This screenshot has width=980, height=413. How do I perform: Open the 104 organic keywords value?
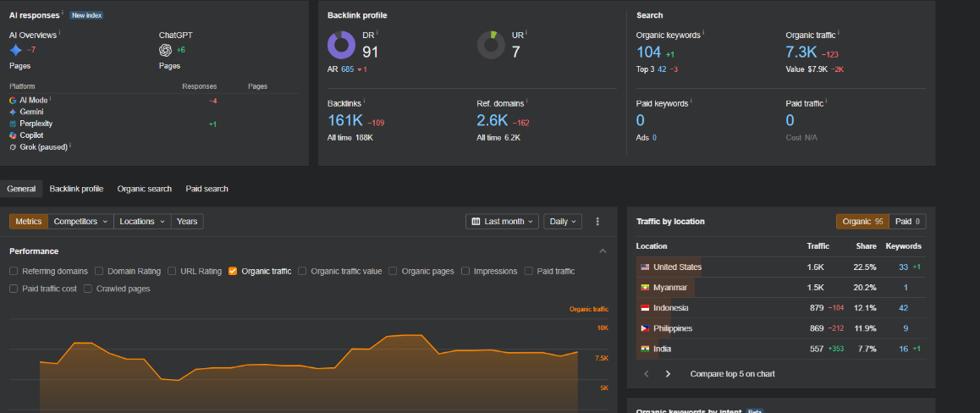[649, 52]
